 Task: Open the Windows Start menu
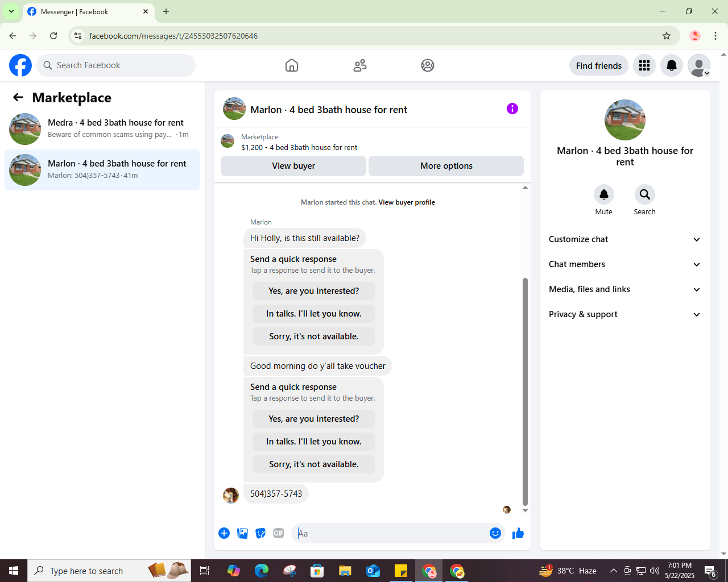pyautogui.click(x=14, y=571)
